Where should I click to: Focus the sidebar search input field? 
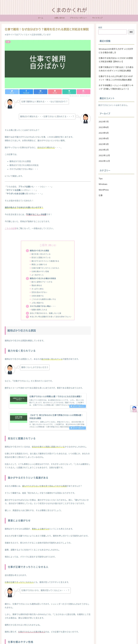[x=112, y=32]
